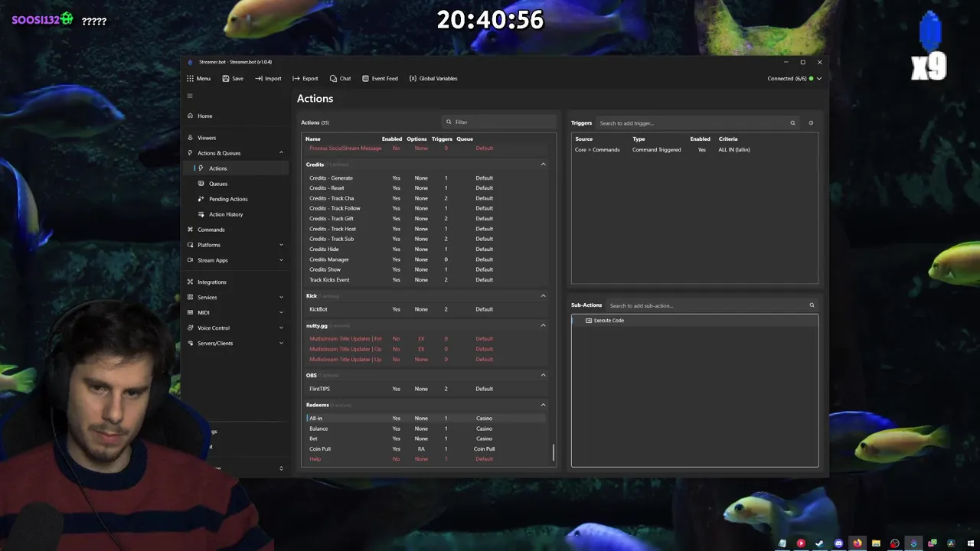Image resolution: width=980 pixels, height=551 pixels.
Task: Select Process SocialStream Message action
Action: tap(426, 148)
